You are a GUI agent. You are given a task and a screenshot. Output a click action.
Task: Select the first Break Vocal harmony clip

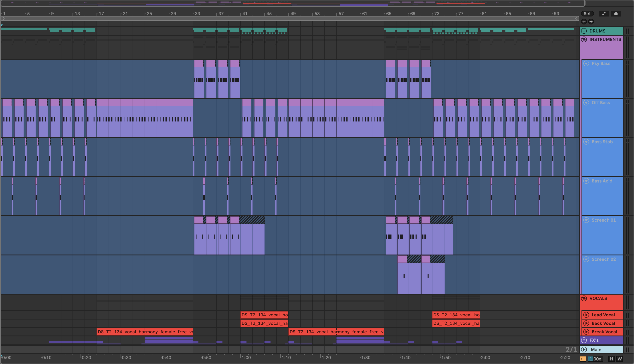pyautogui.click(x=145, y=332)
